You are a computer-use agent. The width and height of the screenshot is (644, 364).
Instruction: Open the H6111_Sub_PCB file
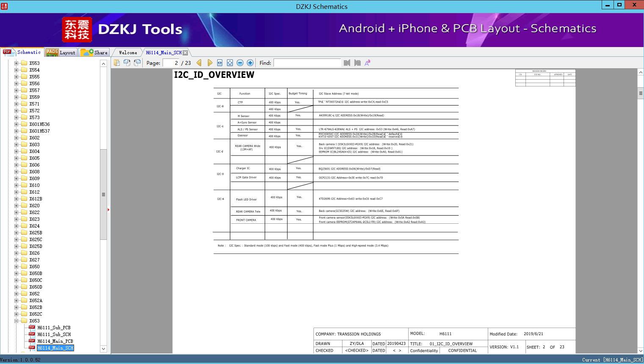click(x=54, y=328)
